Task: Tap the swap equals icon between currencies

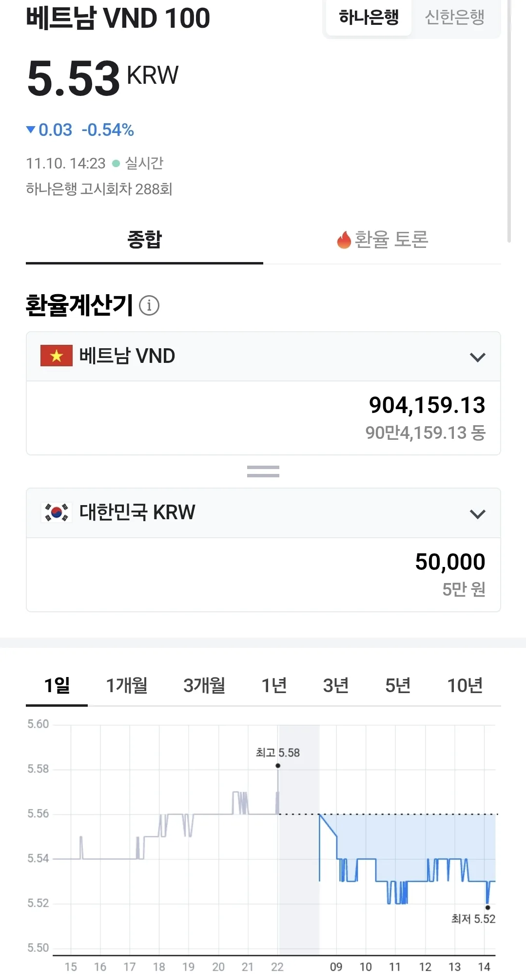Action: tap(263, 471)
